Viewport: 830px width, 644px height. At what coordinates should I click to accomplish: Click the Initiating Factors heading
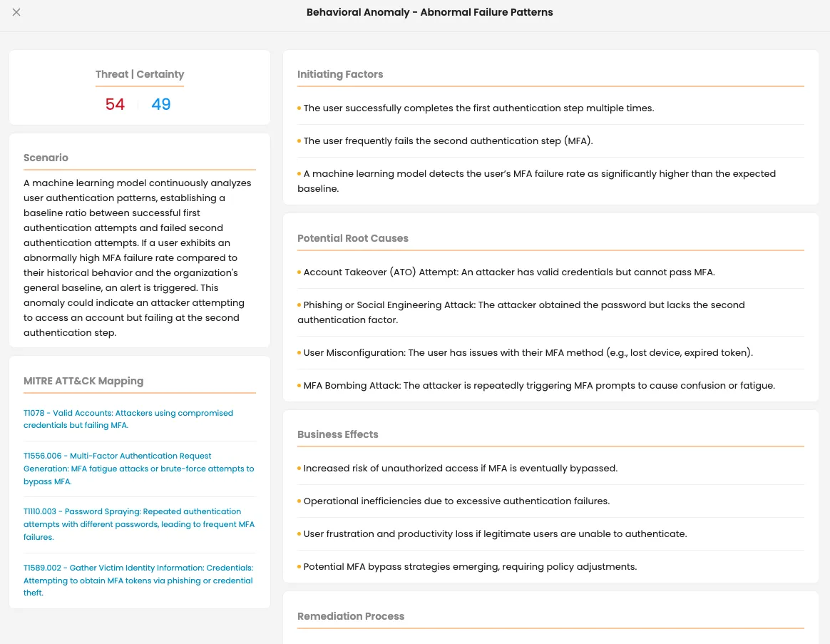point(340,74)
